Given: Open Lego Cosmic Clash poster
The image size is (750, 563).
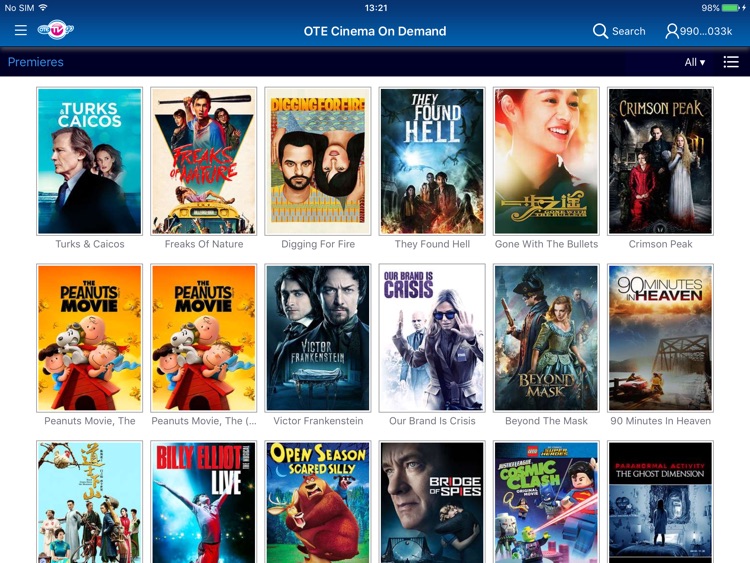Looking at the screenshot, I should (x=546, y=502).
